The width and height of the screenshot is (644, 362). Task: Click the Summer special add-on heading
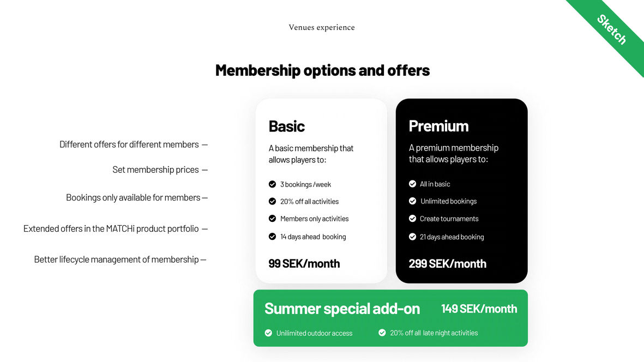pos(342,309)
